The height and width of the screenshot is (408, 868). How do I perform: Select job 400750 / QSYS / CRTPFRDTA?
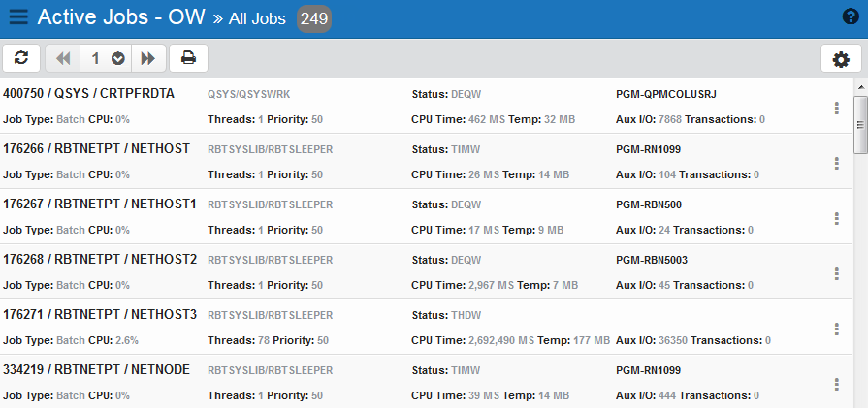88,94
